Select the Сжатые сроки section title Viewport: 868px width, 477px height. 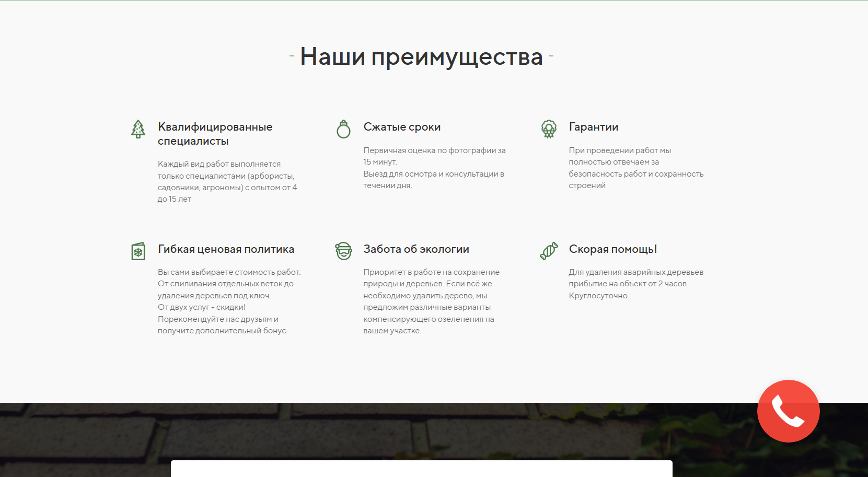tap(402, 126)
